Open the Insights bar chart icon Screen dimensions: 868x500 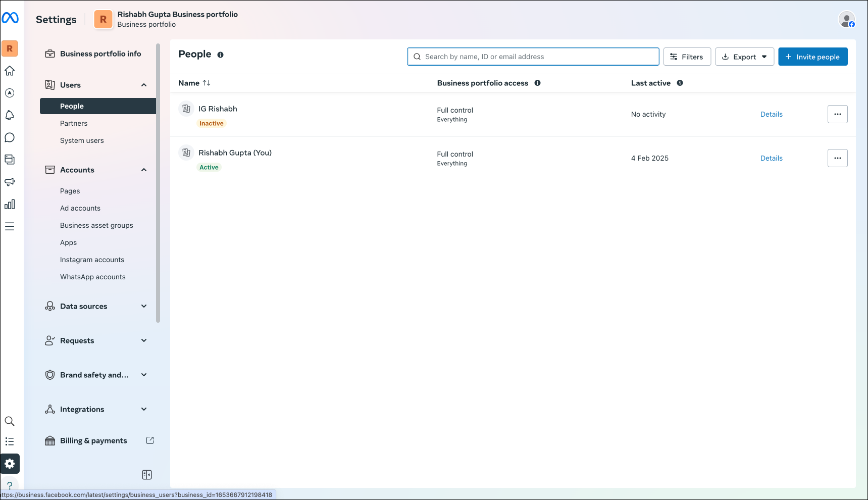pyautogui.click(x=10, y=204)
